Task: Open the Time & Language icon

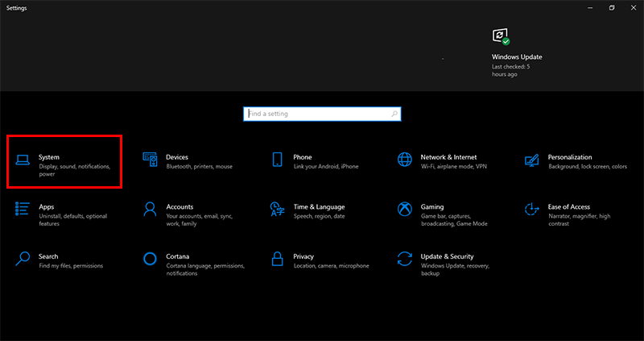Action: tap(277, 209)
